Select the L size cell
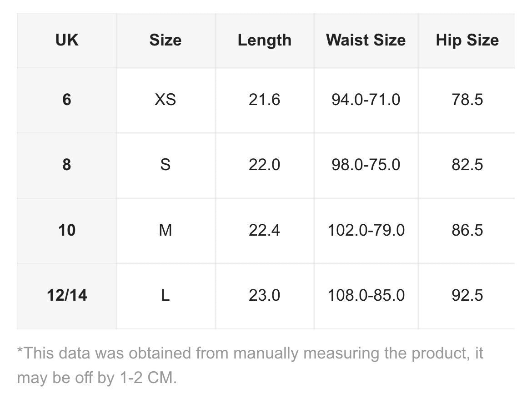The image size is (532, 399). [165, 295]
